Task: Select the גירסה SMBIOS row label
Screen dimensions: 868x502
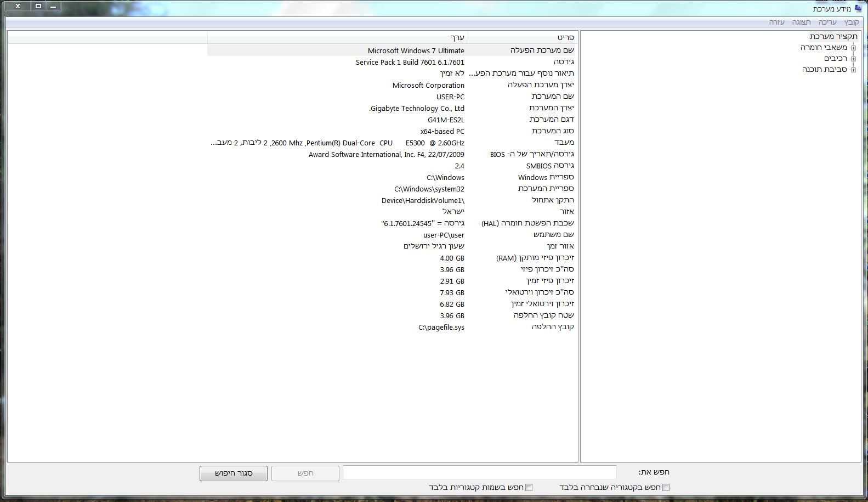Action: point(550,166)
